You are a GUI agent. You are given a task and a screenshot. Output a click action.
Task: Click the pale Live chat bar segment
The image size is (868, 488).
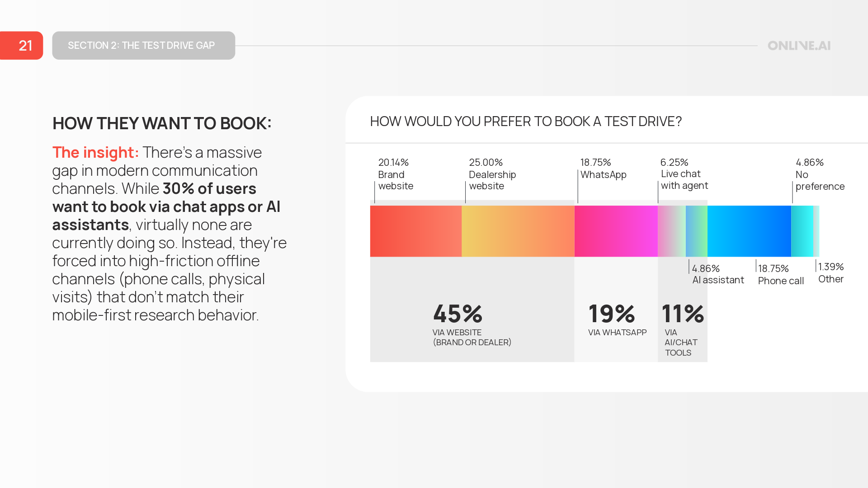(672, 231)
